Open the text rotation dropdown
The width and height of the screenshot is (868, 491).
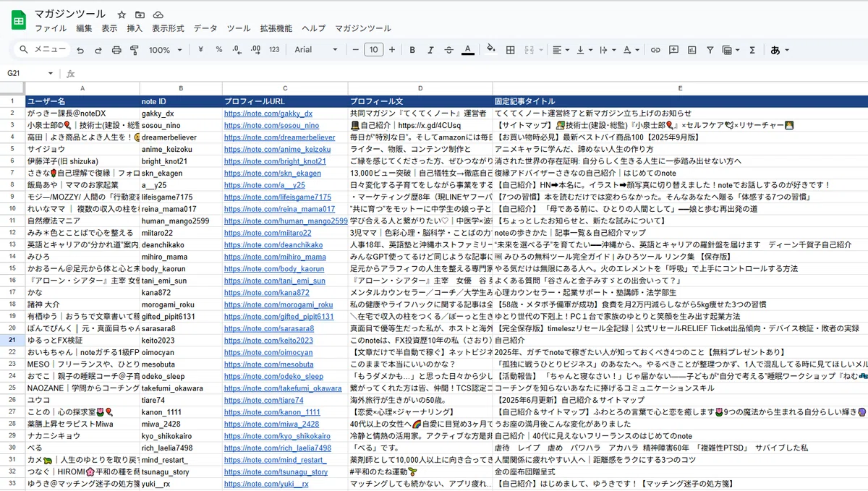[x=631, y=50]
